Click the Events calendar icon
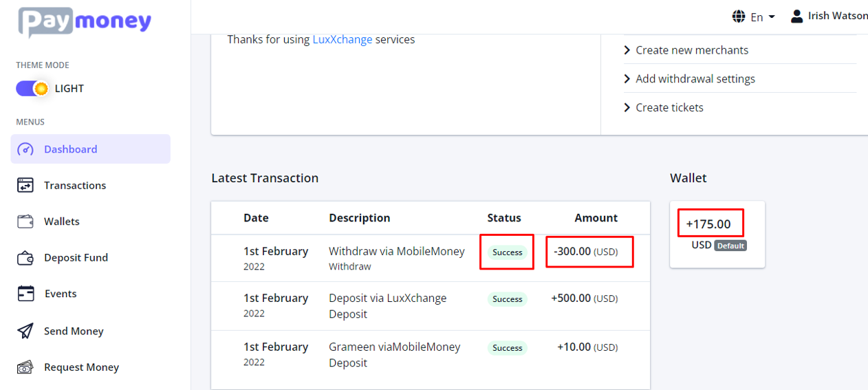 [25, 294]
